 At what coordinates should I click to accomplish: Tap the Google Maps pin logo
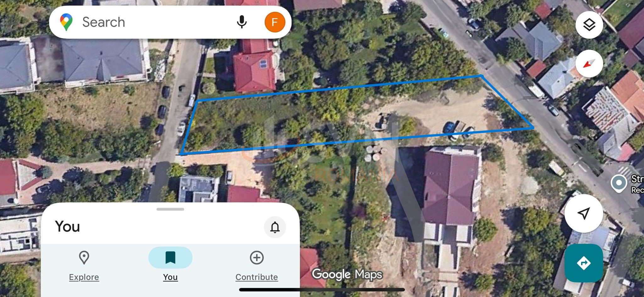[x=66, y=22]
